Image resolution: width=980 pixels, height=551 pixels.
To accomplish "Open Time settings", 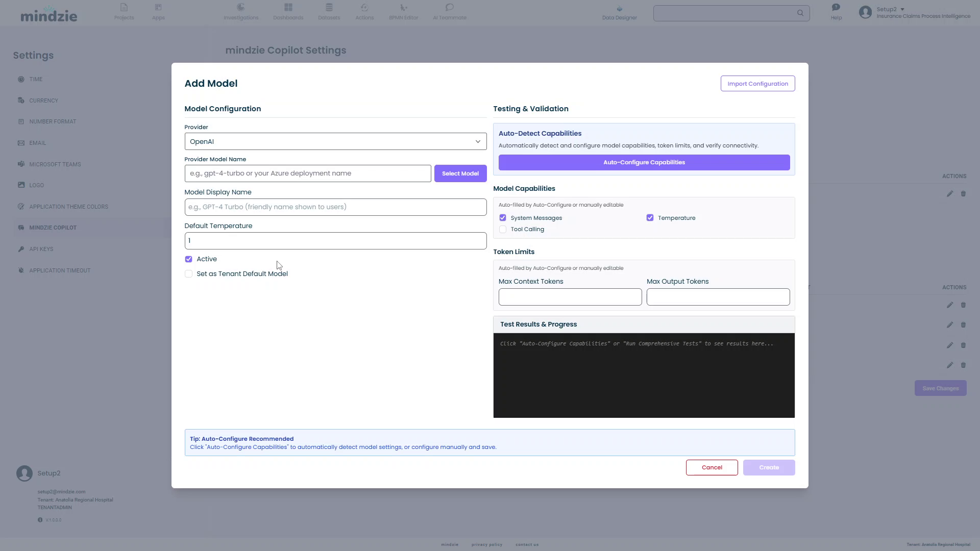I will point(36,79).
